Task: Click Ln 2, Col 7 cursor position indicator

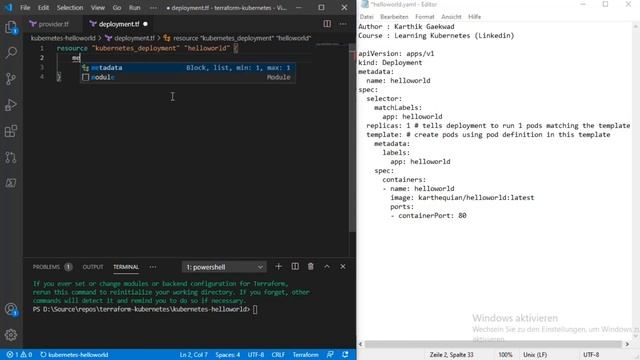Action: pos(193,355)
